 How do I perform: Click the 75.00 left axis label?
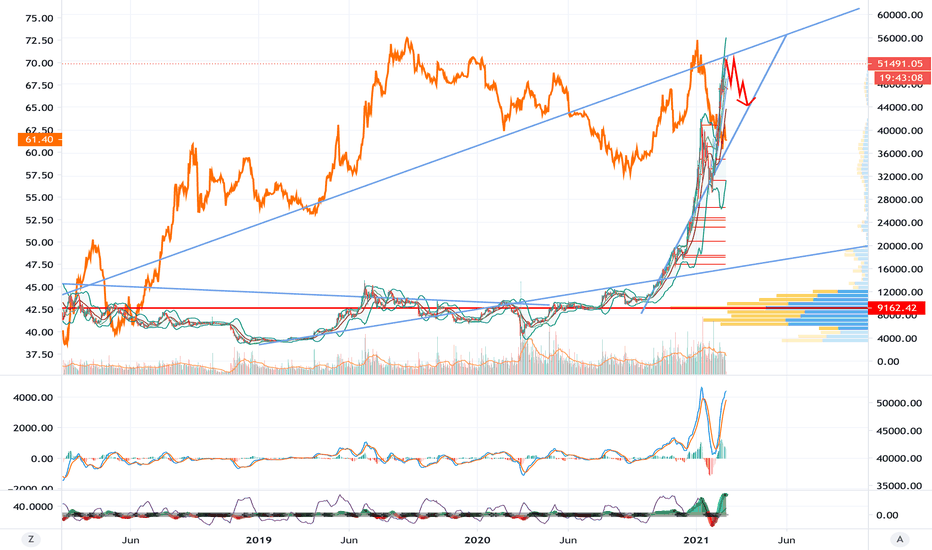click(x=39, y=18)
